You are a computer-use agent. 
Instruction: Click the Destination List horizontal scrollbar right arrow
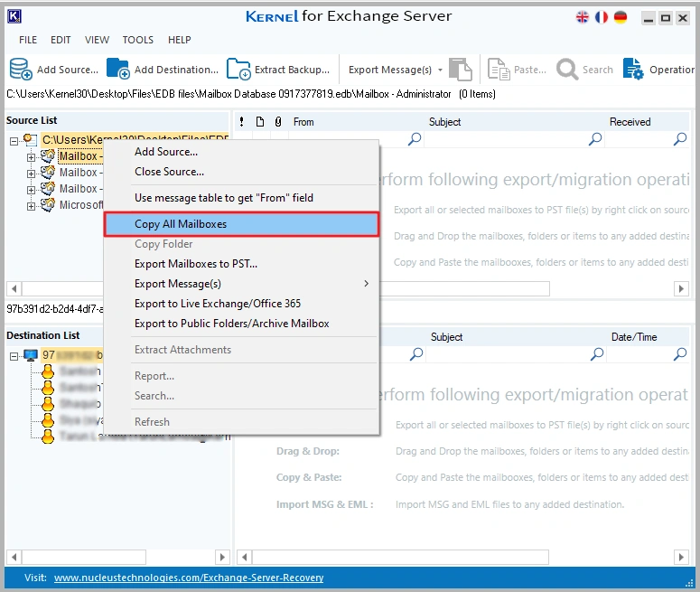[x=224, y=558]
